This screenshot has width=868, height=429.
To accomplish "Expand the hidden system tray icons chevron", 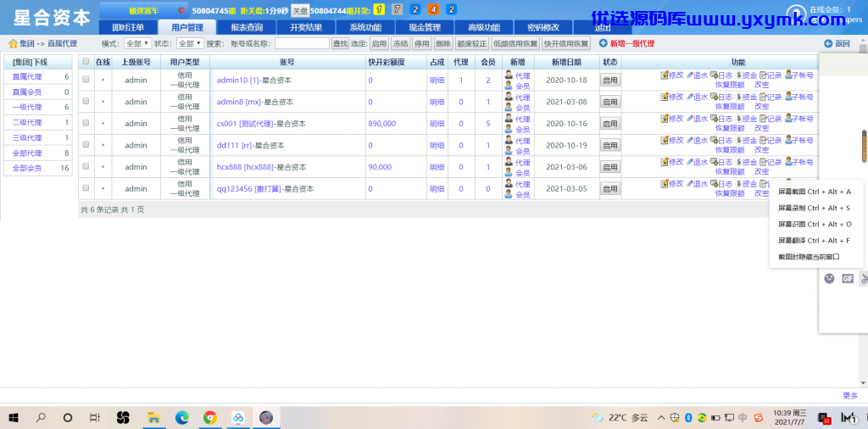I will [661, 417].
